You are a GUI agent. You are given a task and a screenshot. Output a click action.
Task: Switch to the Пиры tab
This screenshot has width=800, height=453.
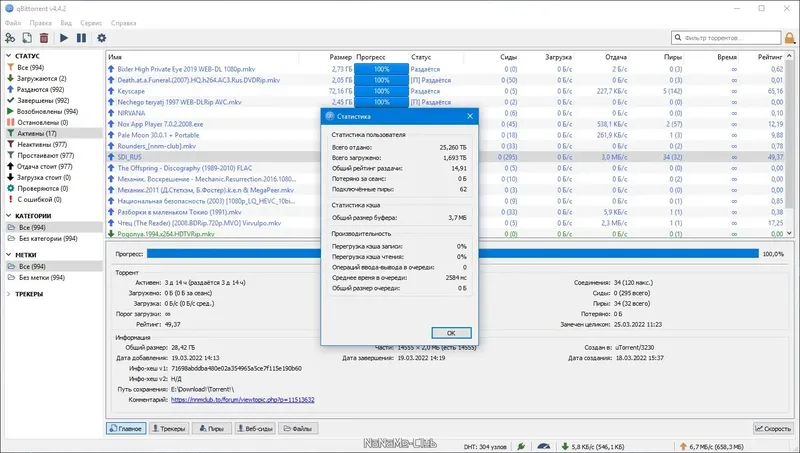[x=211, y=429]
